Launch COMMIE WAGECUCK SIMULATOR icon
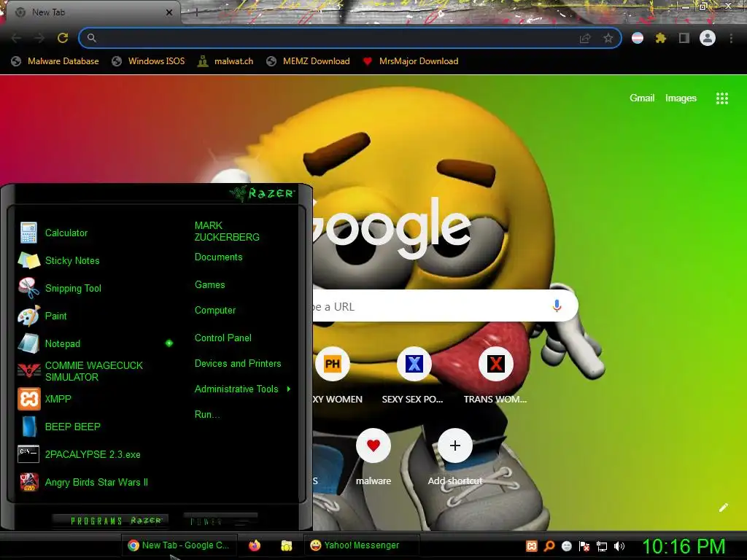This screenshot has height=560, width=747. coord(28,371)
